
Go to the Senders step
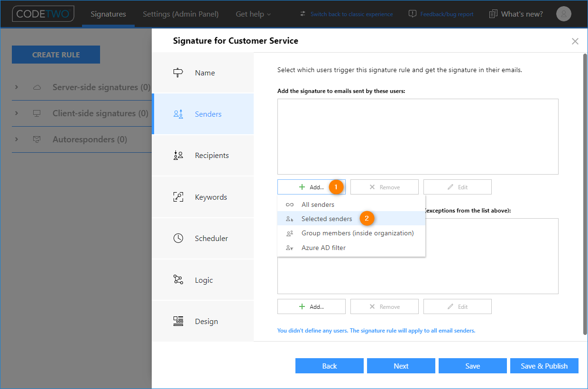coord(203,114)
